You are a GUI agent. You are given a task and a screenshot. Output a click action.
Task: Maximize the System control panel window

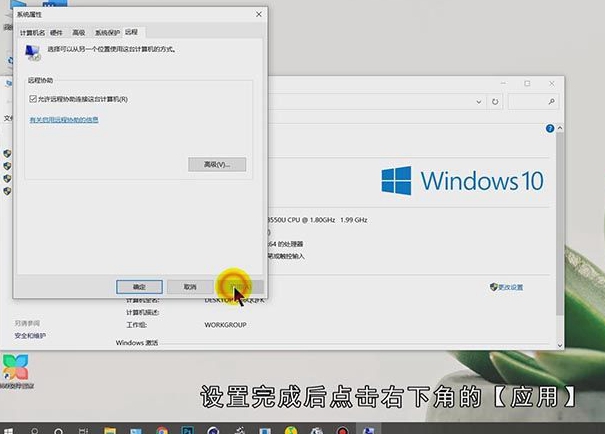527,83
